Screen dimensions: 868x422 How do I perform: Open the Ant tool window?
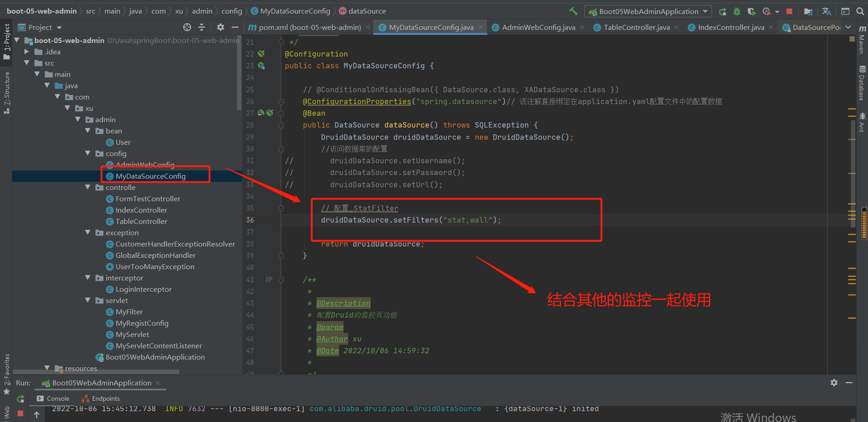pos(862,122)
